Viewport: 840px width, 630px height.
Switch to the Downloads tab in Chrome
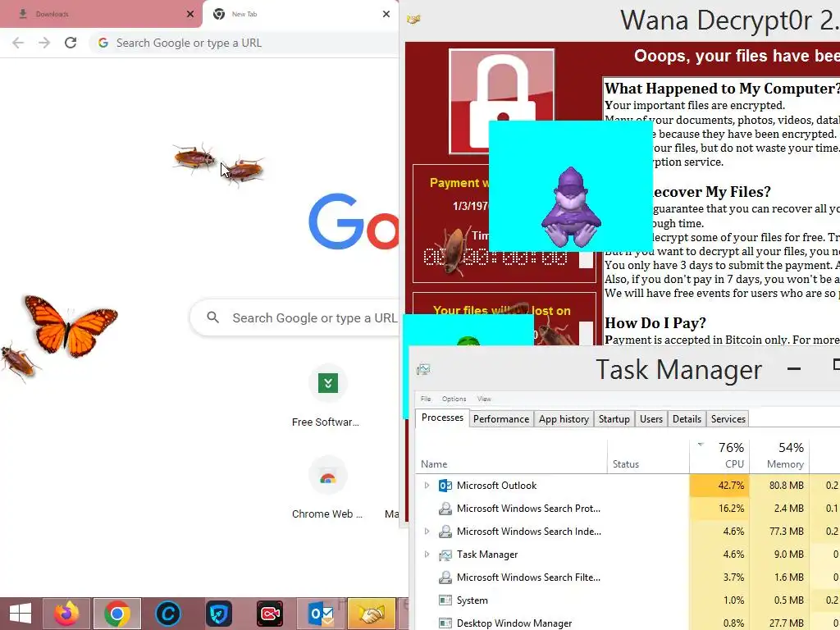point(101,14)
